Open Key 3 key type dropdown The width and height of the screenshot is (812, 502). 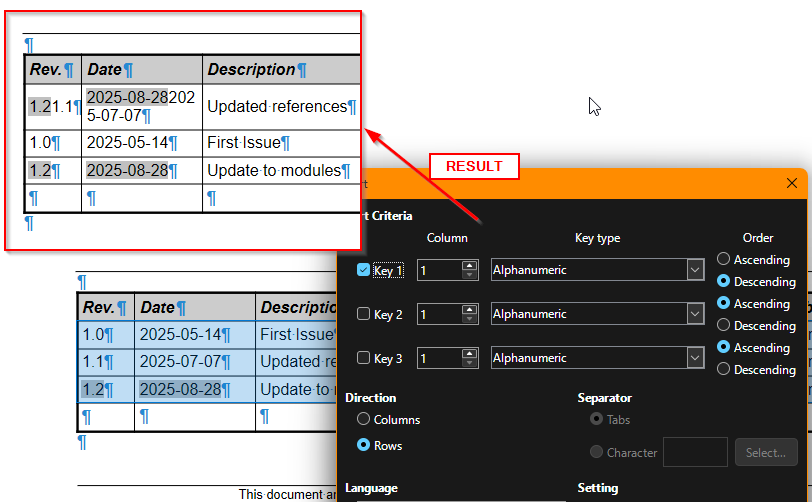tap(695, 358)
